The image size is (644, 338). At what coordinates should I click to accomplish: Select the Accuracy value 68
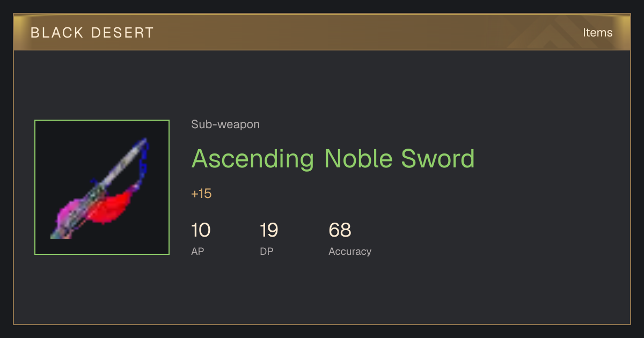click(x=340, y=230)
